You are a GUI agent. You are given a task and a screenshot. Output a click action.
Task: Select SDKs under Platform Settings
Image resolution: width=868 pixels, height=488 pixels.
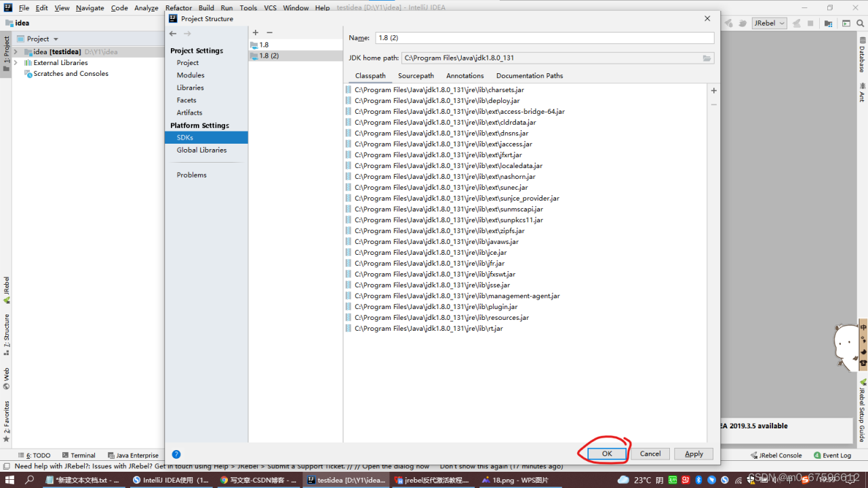click(206, 138)
